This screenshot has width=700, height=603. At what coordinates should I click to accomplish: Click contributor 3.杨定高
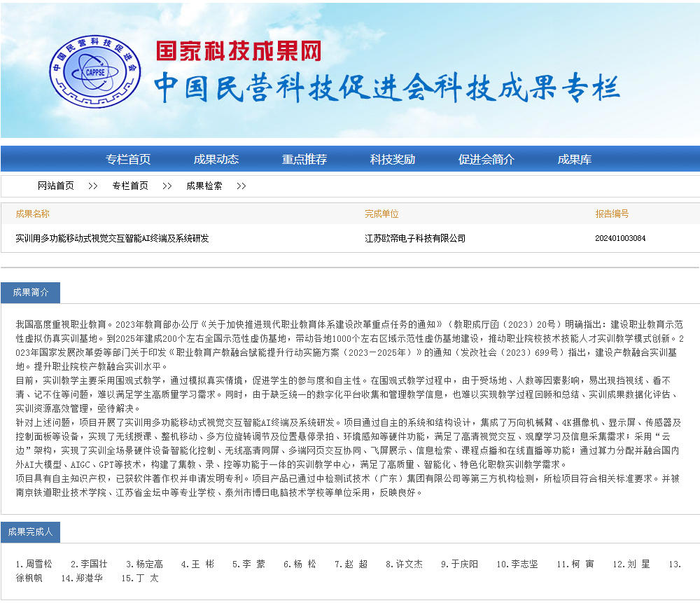pos(145,564)
